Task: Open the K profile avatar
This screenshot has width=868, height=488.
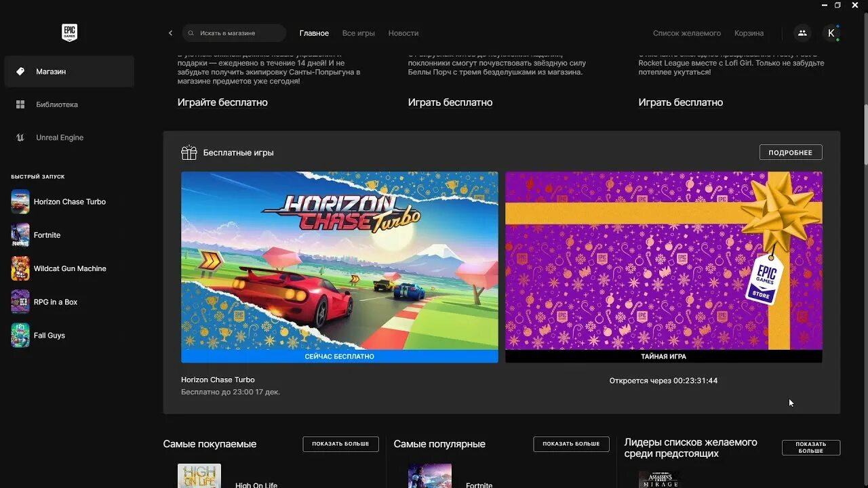Action: 831,33
